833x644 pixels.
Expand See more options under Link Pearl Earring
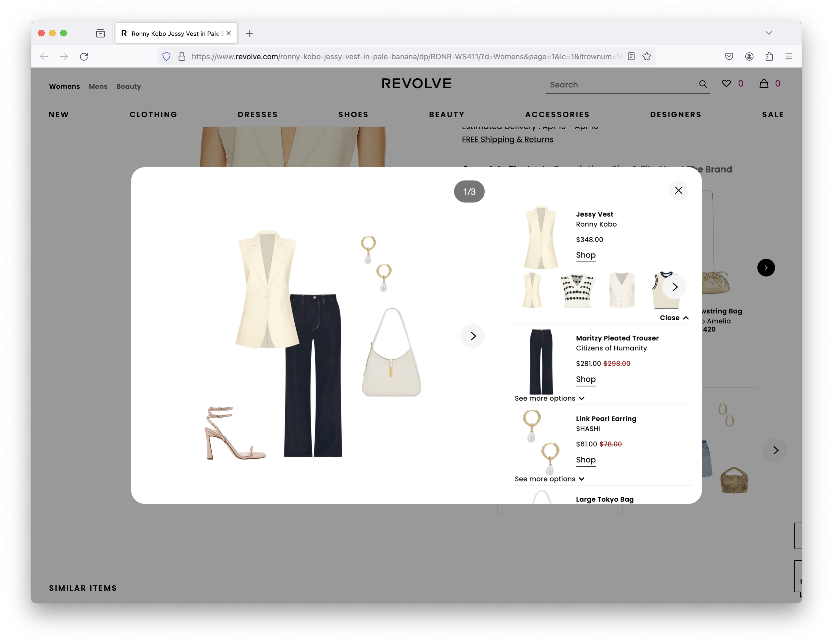coord(549,478)
